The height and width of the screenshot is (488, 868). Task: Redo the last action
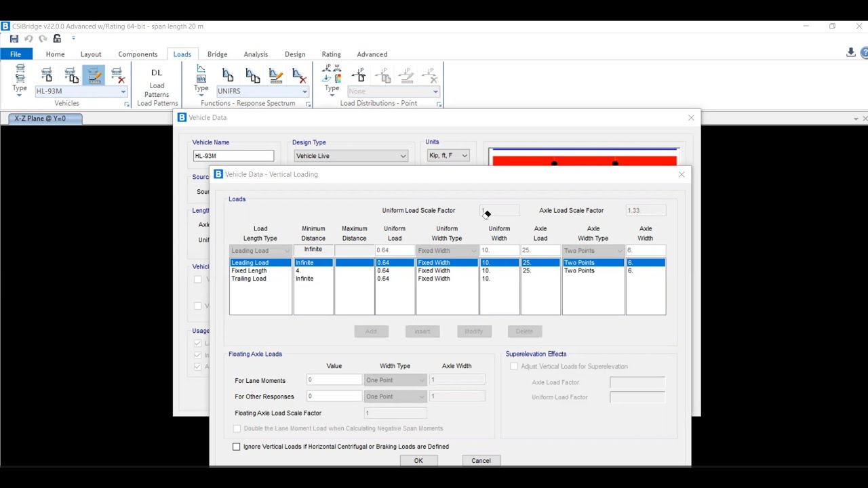click(x=43, y=39)
